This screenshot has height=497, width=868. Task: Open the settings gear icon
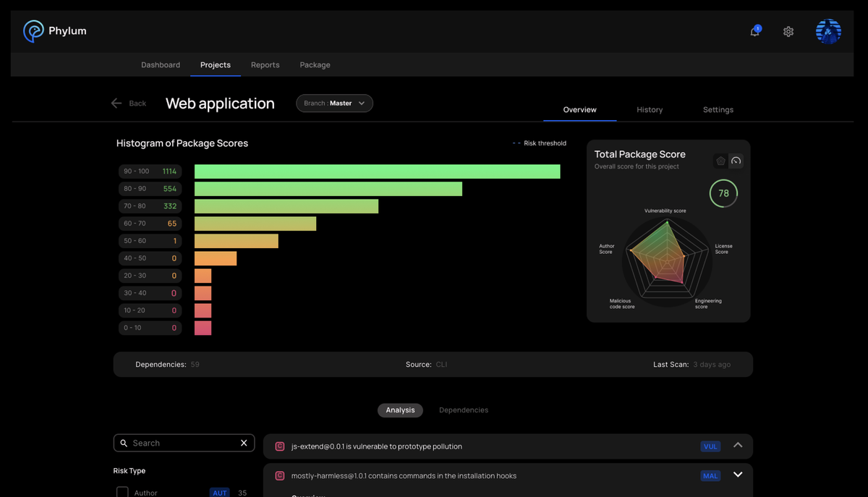788,32
